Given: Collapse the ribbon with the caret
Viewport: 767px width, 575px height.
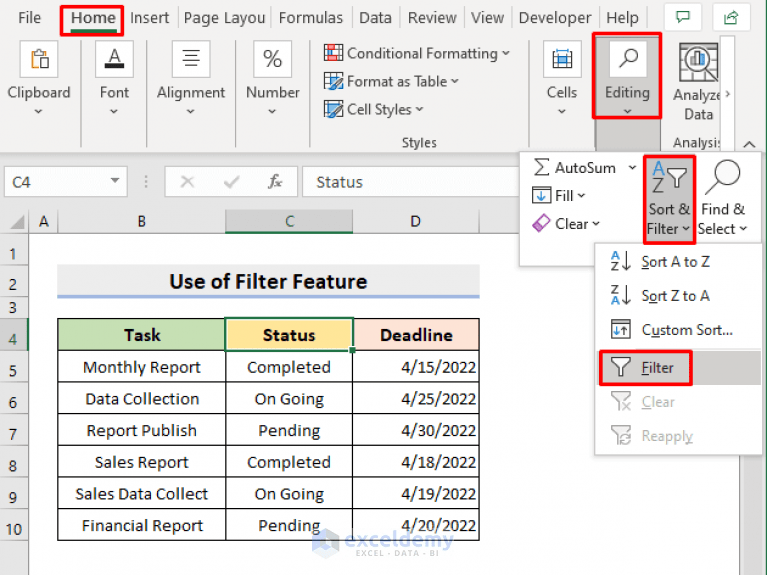Looking at the screenshot, I should (x=749, y=144).
